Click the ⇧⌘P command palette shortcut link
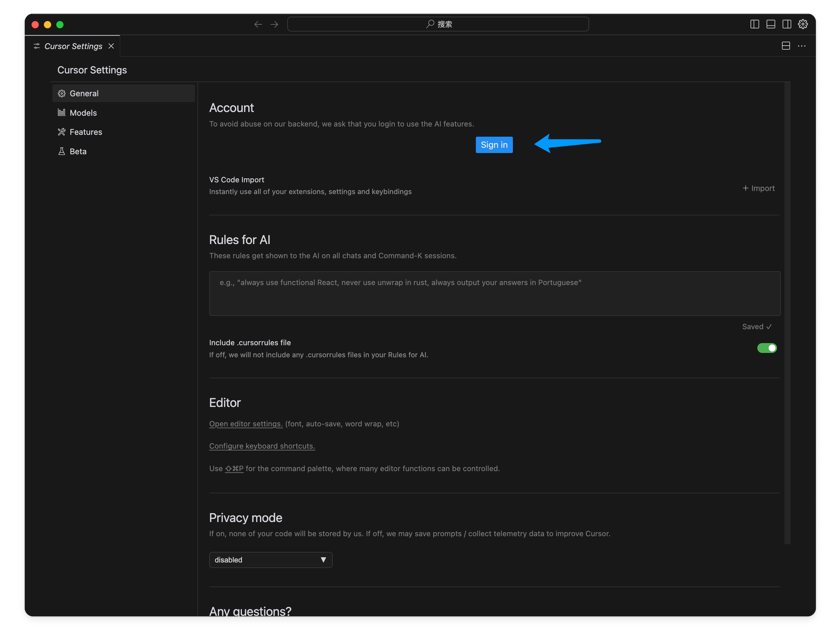The image size is (840, 630). (x=234, y=468)
